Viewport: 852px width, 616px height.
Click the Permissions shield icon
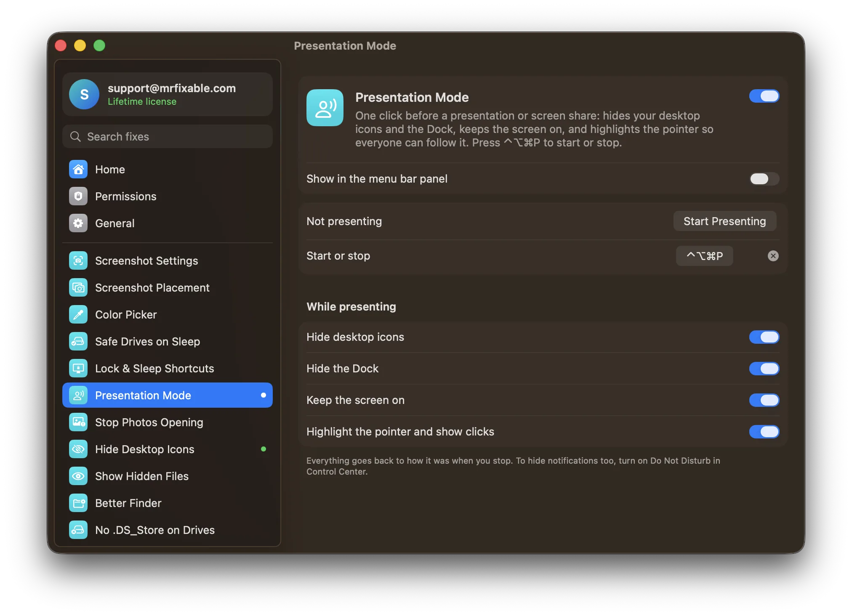click(78, 196)
